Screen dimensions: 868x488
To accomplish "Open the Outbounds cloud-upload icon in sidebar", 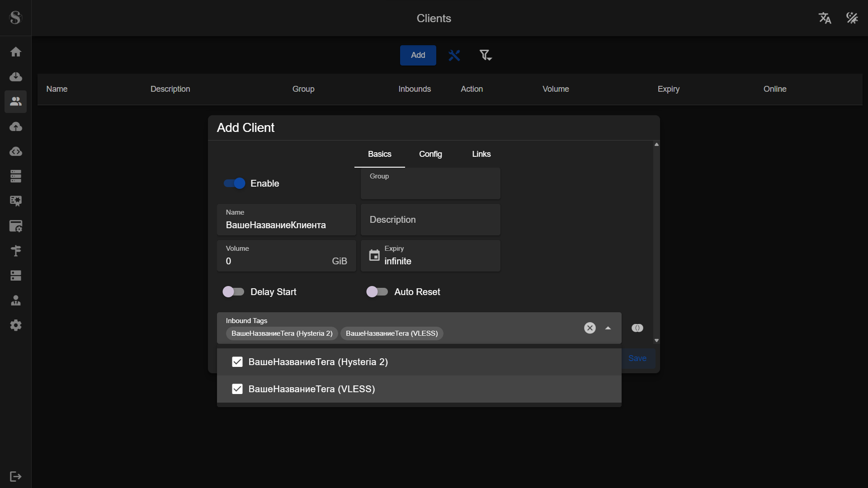I will [x=16, y=127].
